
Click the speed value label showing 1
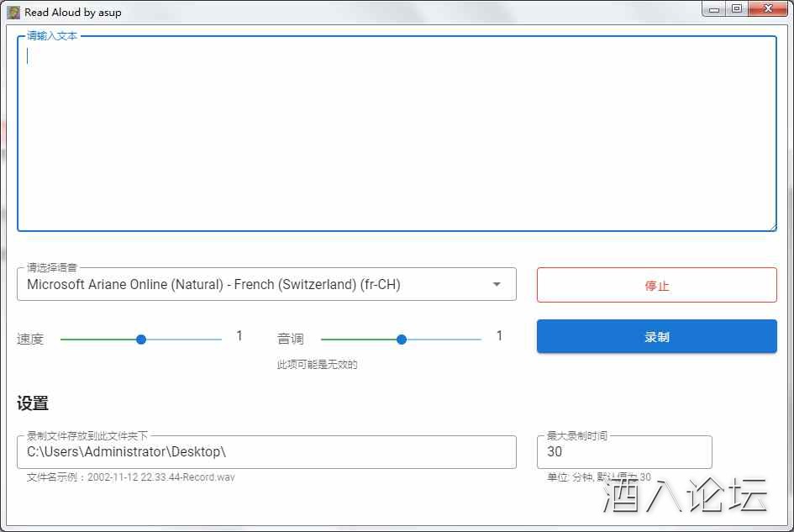coord(239,334)
